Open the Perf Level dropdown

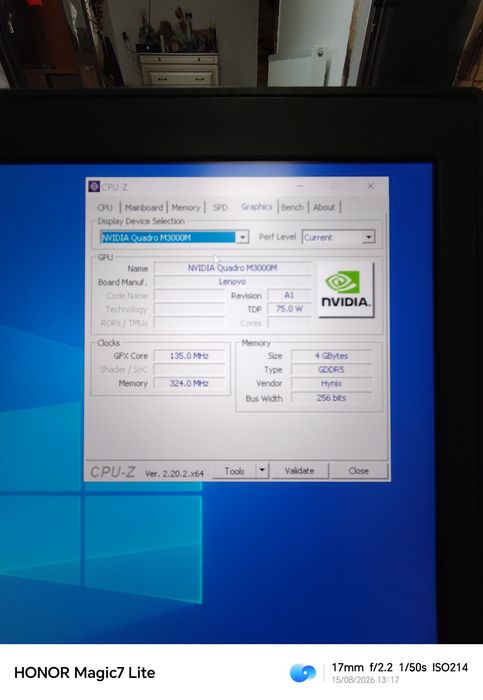pos(369,237)
